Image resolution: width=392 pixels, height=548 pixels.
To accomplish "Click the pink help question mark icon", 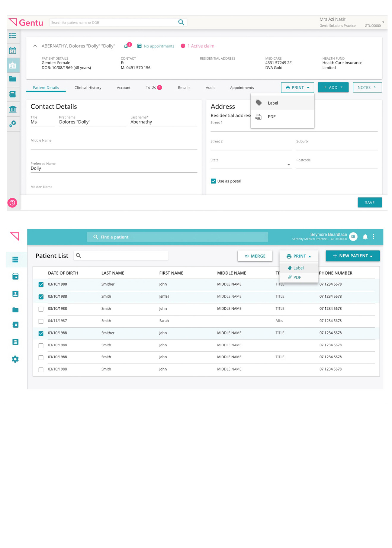I will click(x=12, y=203).
